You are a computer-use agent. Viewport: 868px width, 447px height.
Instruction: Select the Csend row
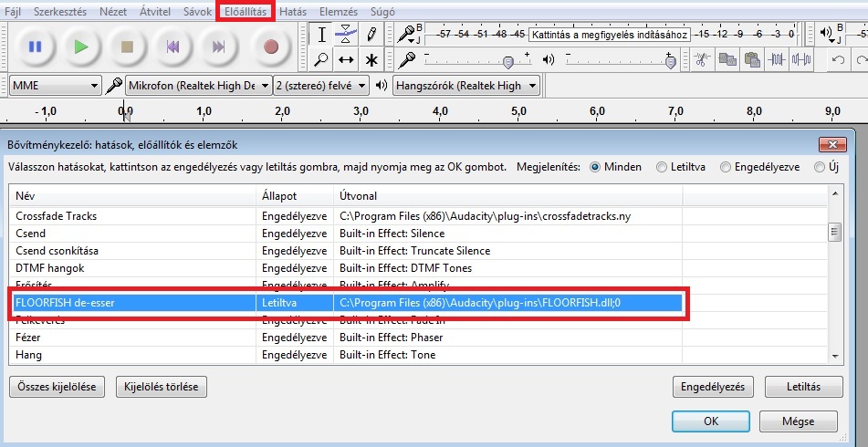(346, 234)
